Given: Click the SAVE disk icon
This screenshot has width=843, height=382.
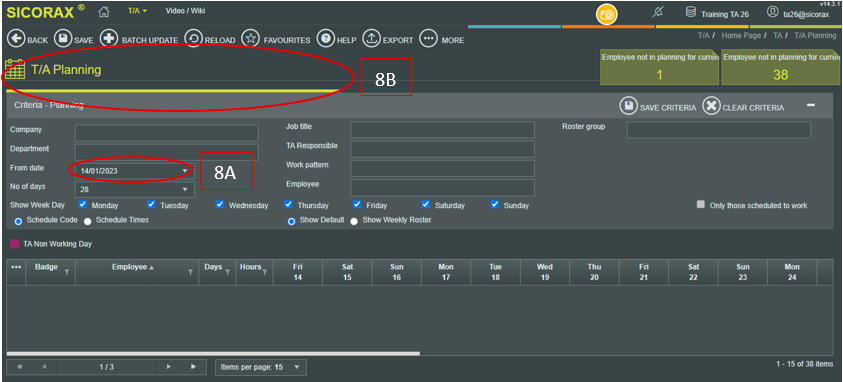Looking at the screenshot, I should point(63,39).
